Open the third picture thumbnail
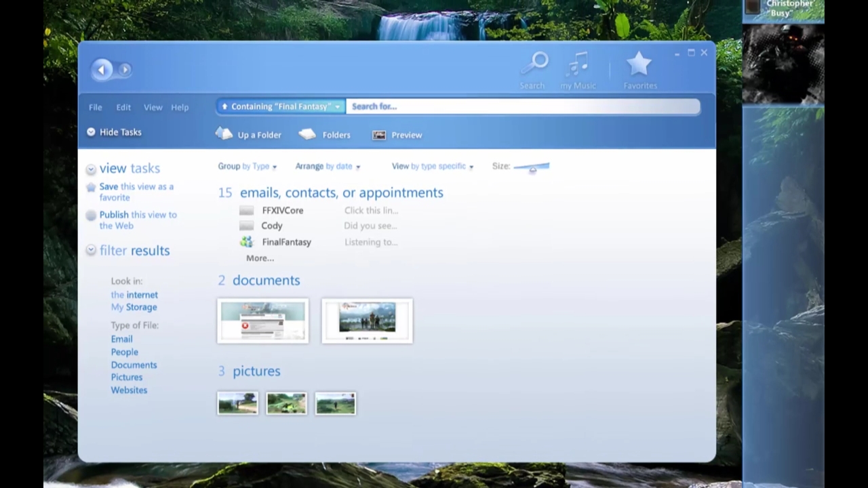The height and width of the screenshot is (488, 868). [x=336, y=403]
